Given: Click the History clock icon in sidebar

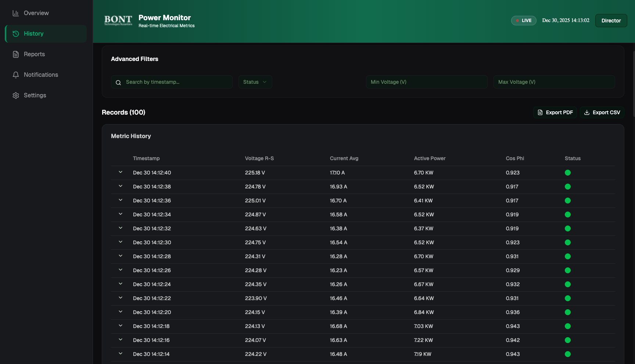Looking at the screenshot, I should (15, 34).
